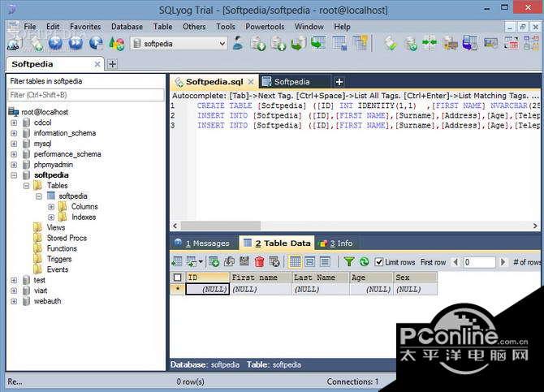Click the red delete row trash icon
Viewport: 544px width, 392px height.
tap(259, 262)
